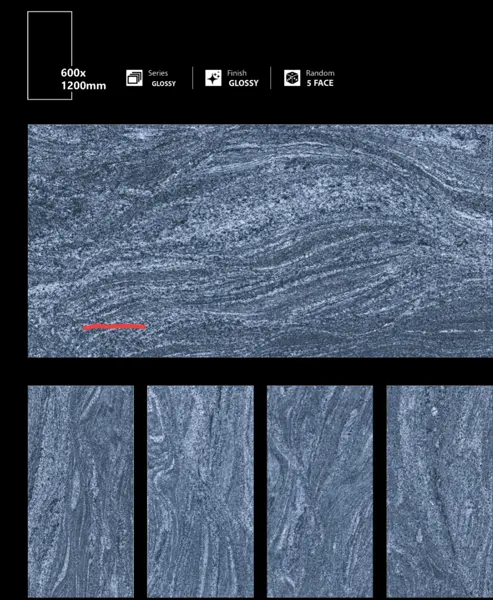The height and width of the screenshot is (600, 493).
Task: Select the partially visible fourth tile thumbnail
Action: coord(440,491)
